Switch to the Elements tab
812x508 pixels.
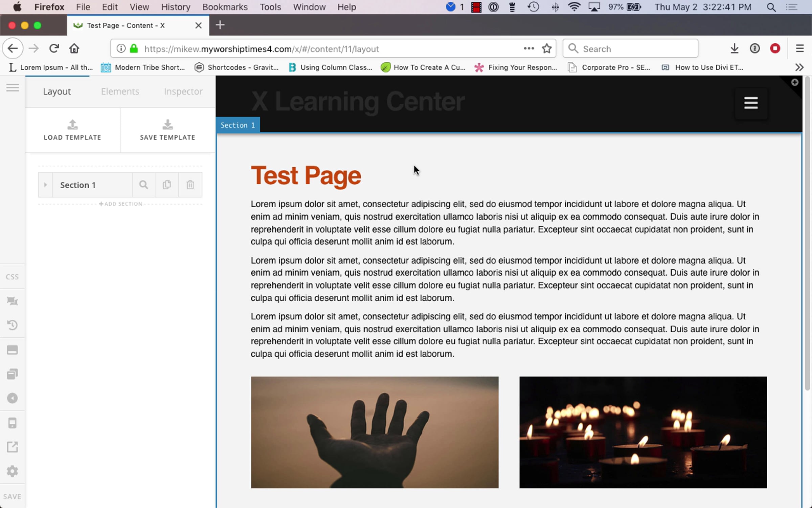tap(120, 91)
